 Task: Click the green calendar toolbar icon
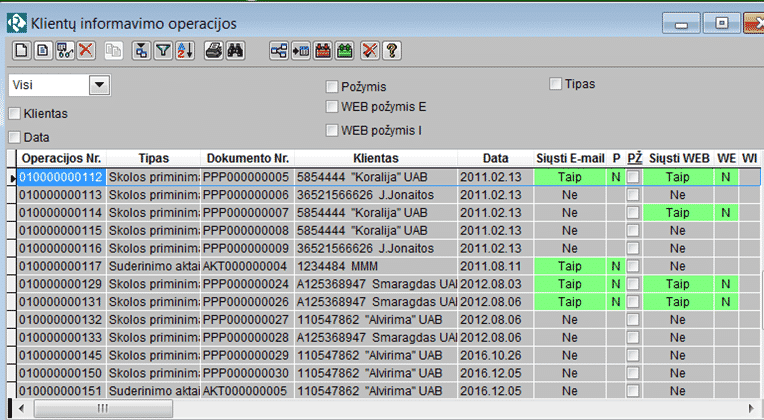(x=344, y=49)
